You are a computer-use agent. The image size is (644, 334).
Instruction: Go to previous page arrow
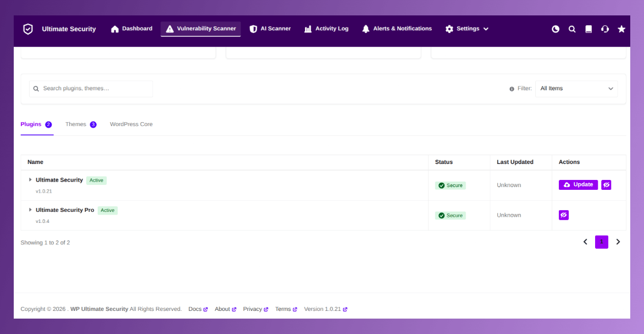[585, 242]
